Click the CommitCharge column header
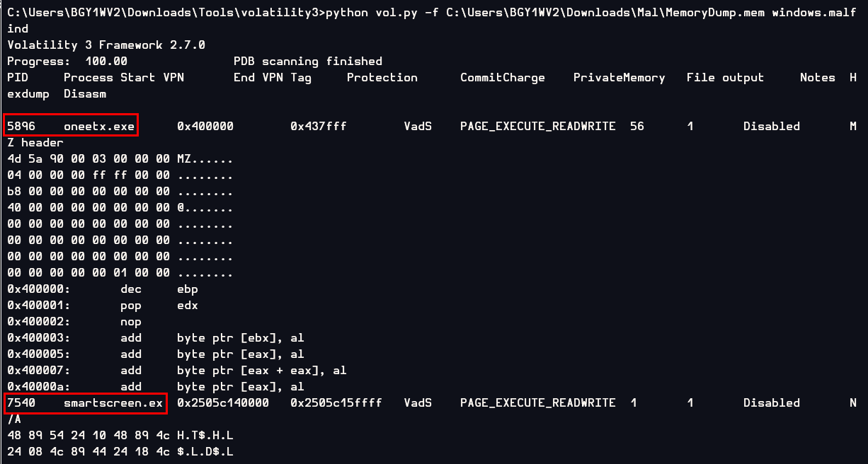Viewport: 868px width, 464px height. point(502,78)
